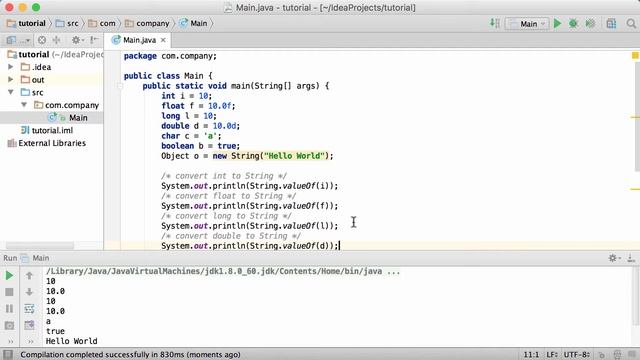Rerun Main in Run panel
Viewport: 640px width, 360px height.
click(9, 276)
